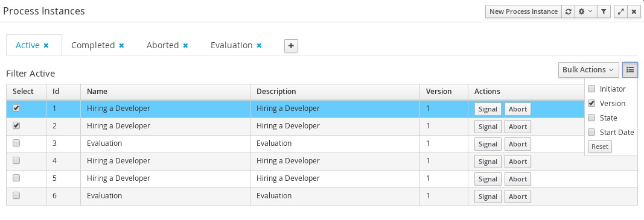Click Abort for process instance 1
Screen dimensions: 644x220
[518, 109]
